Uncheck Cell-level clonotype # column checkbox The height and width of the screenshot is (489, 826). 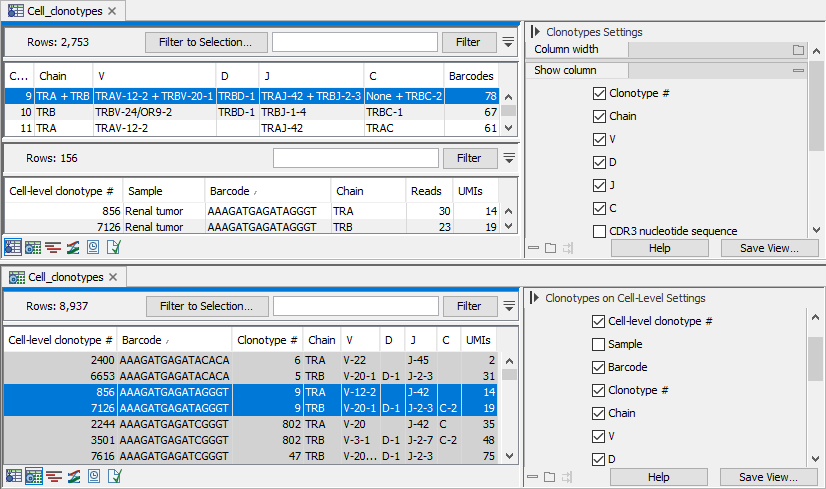click(x=599, y=321)
